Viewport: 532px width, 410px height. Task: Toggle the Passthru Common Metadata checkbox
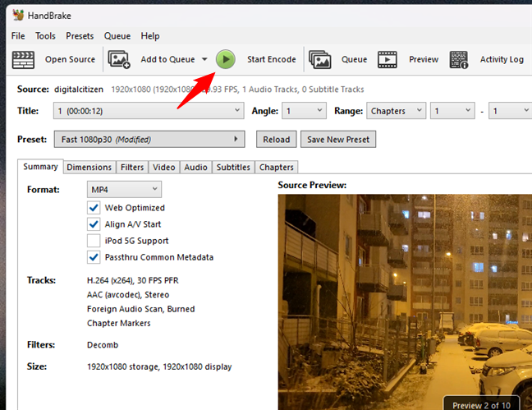[94, 257]
